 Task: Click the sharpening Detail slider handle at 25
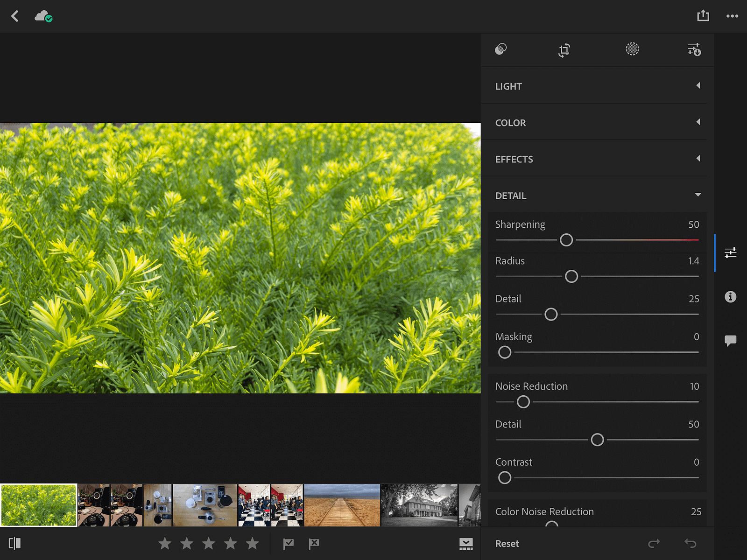tap(551, 315)
